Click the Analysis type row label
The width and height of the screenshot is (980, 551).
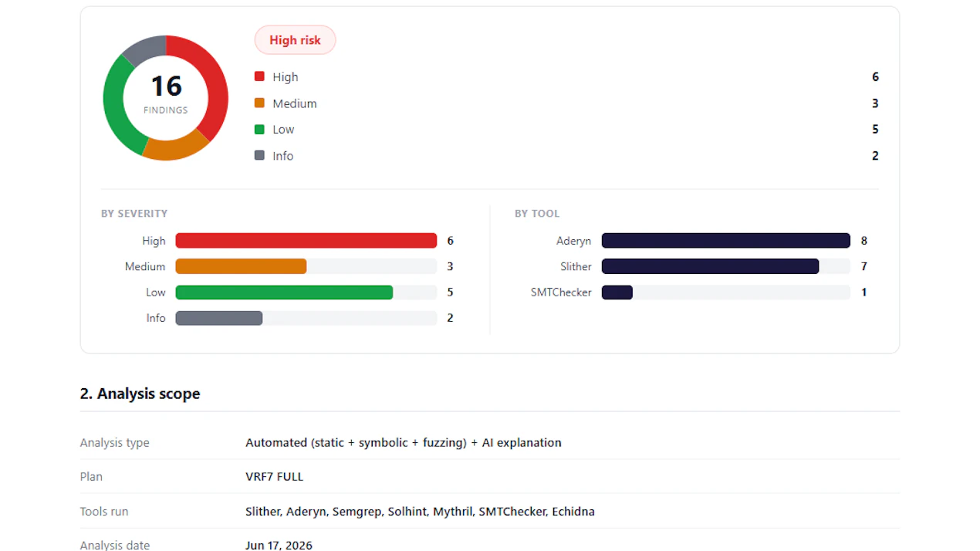pos(115,443)
